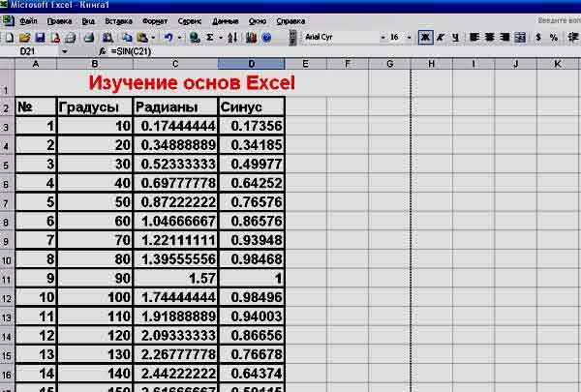Run the Spelling check icon
The width and height of the screenshot is (581, 392).
coord(107,38)
